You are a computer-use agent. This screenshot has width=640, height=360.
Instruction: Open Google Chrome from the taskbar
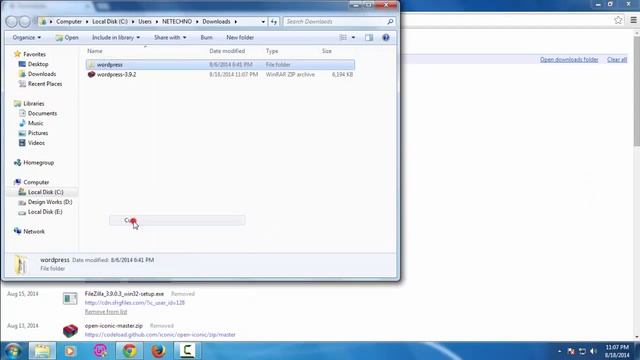click(x=129, y=351)
